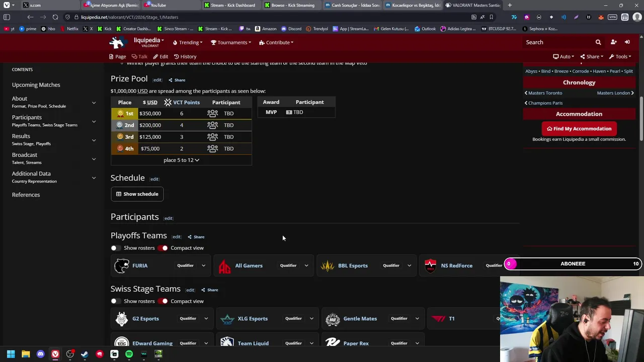Click the NS RedForce team logo
Image resolution: width=644 pixels, height=362 pixels.
430,265
